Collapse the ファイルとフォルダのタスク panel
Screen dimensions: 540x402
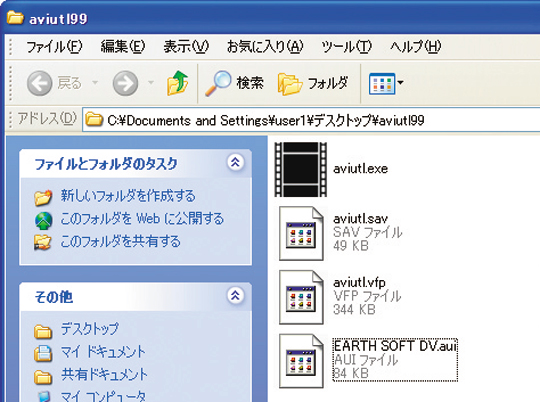[x=236, y=162]
